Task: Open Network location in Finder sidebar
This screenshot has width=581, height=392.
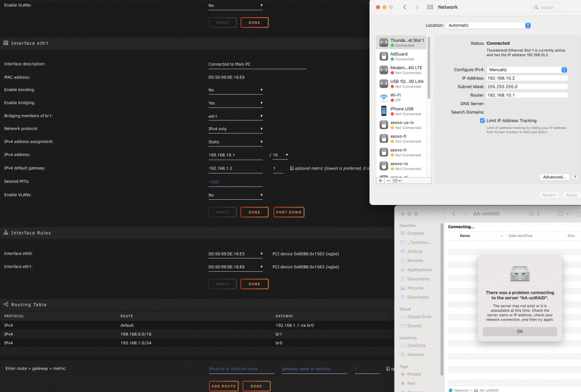Action: 415,355
